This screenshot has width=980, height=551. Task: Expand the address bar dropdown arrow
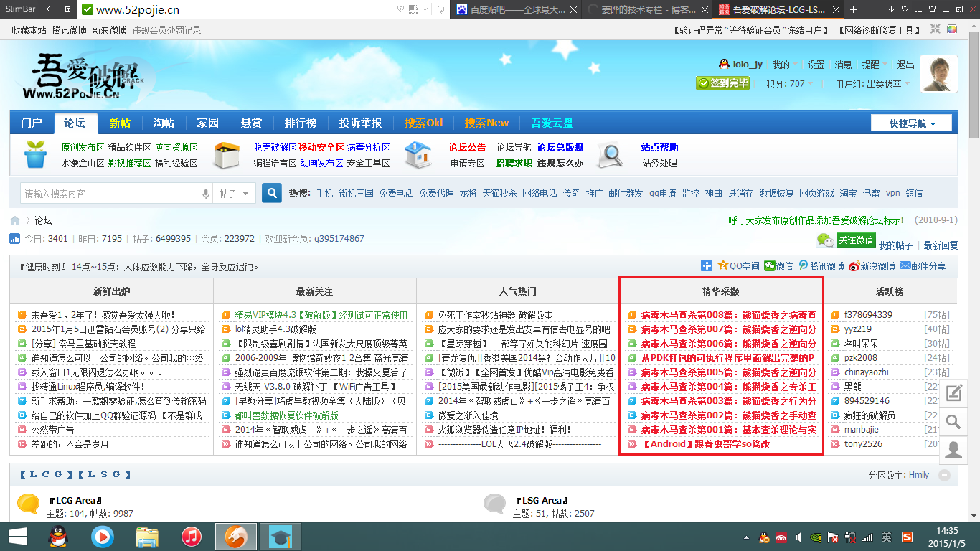tap(425, 9)
